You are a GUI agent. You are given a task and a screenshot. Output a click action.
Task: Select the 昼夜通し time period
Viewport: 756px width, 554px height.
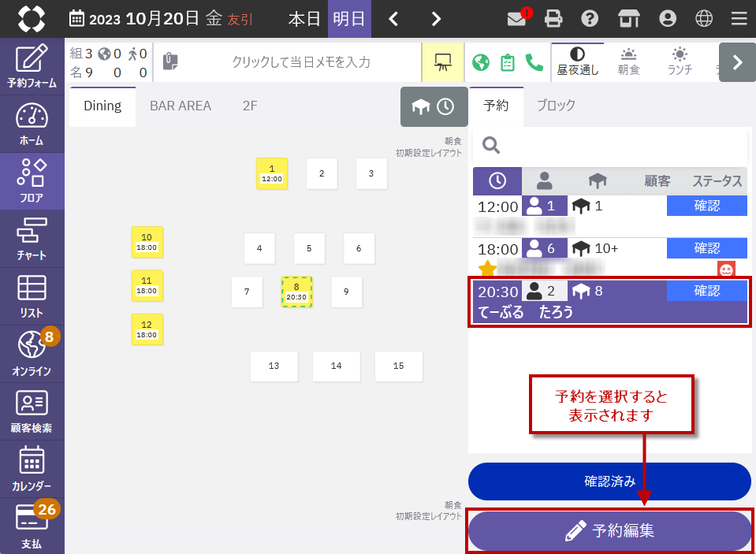578,61
